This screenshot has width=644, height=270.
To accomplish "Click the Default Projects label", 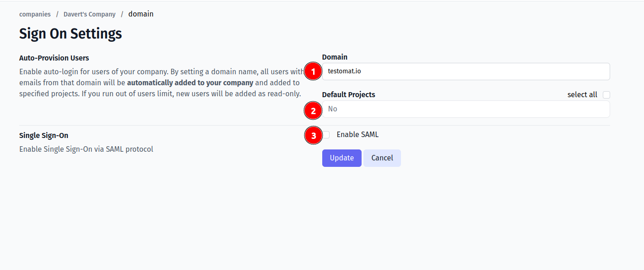I will click(x=348, y=95).
